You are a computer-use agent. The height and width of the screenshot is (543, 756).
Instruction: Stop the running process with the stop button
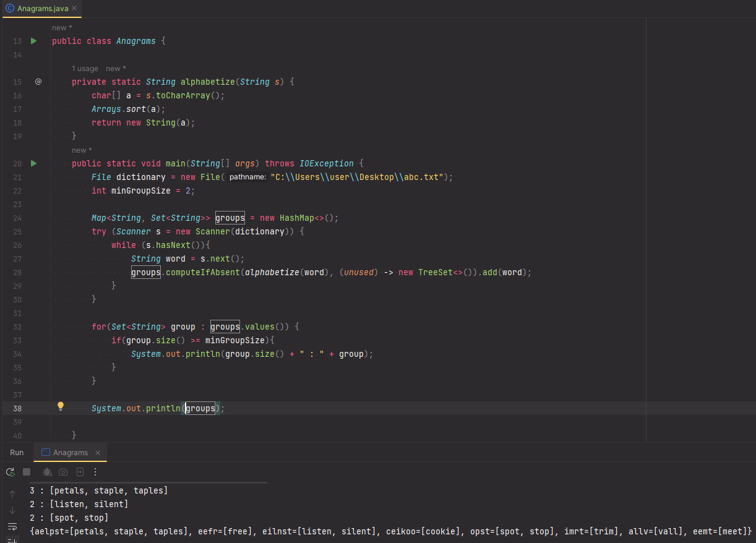[x=27, y=472]
